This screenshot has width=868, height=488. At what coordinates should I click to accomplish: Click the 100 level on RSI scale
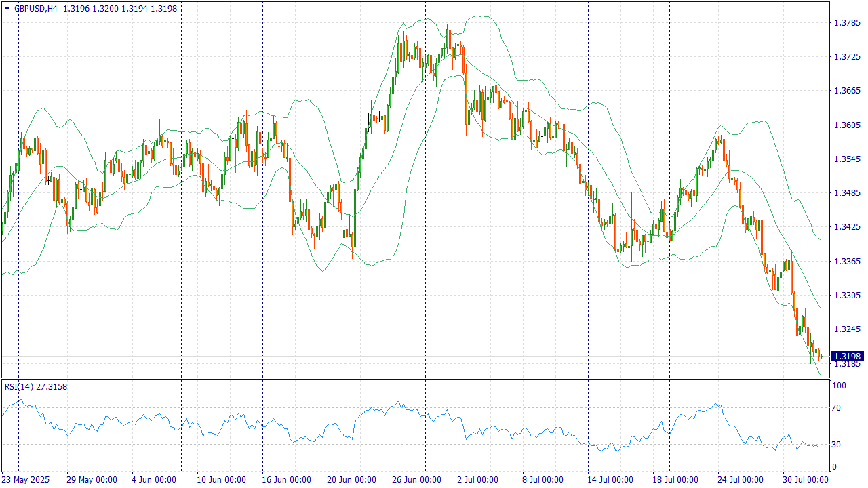pos(840,386)
